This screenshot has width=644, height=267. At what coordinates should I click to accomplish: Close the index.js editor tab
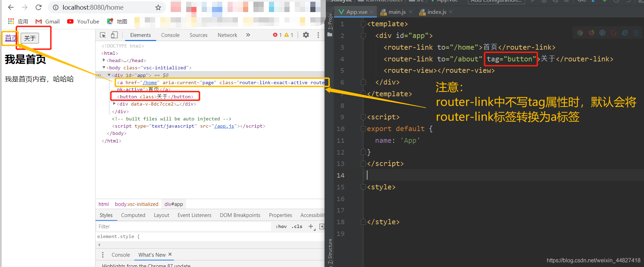451,12
